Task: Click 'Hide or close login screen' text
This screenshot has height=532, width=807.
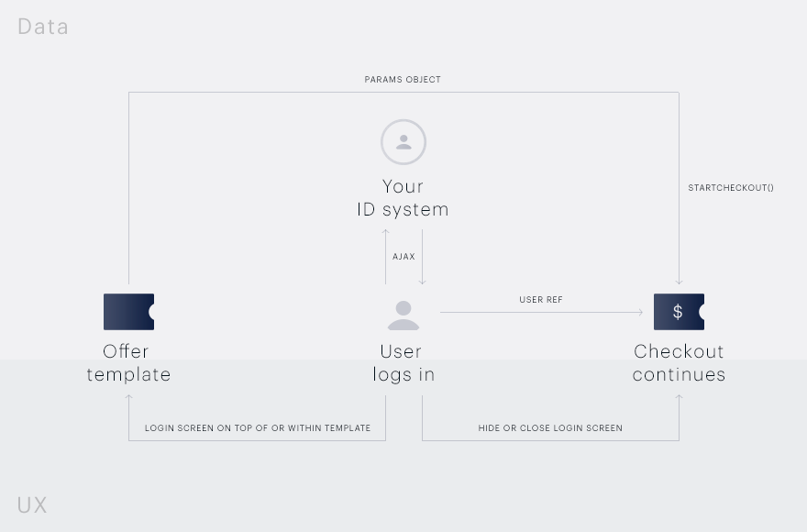Action: (550, 428)
